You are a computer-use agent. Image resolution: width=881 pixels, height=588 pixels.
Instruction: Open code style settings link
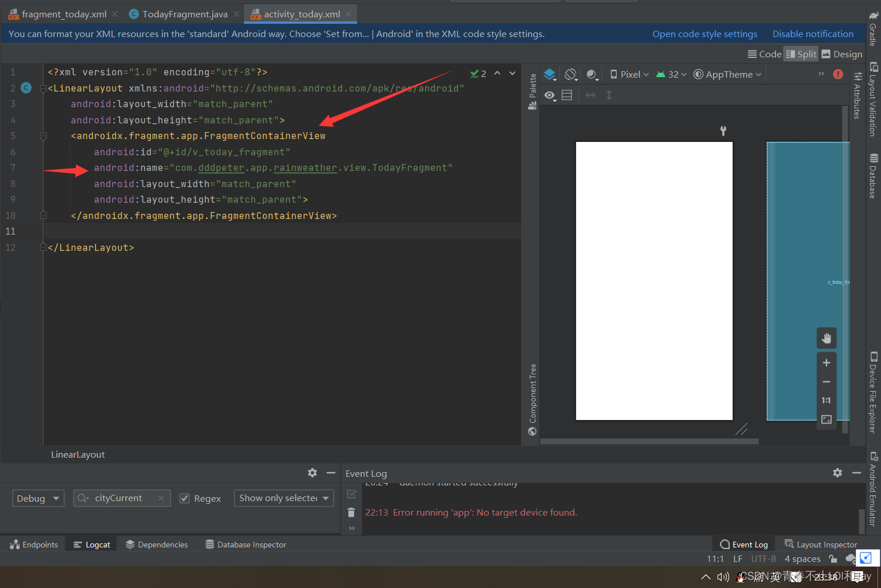tap(705, 34)
